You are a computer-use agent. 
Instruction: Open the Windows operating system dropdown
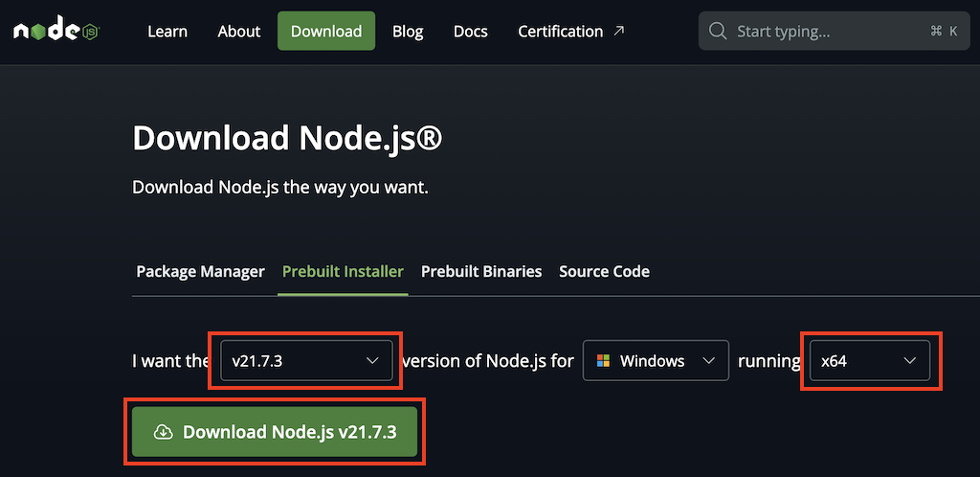click(x=656, y=361)
